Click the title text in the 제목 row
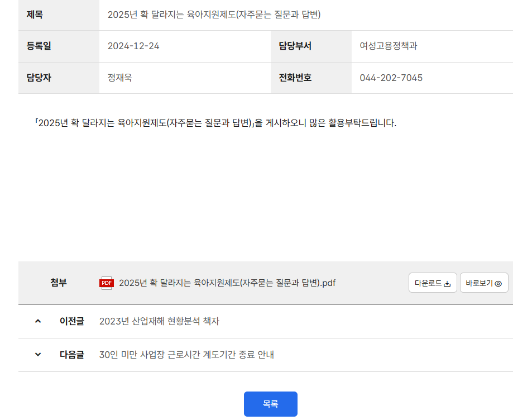513x420 pixels. click(x=214, y=15)
